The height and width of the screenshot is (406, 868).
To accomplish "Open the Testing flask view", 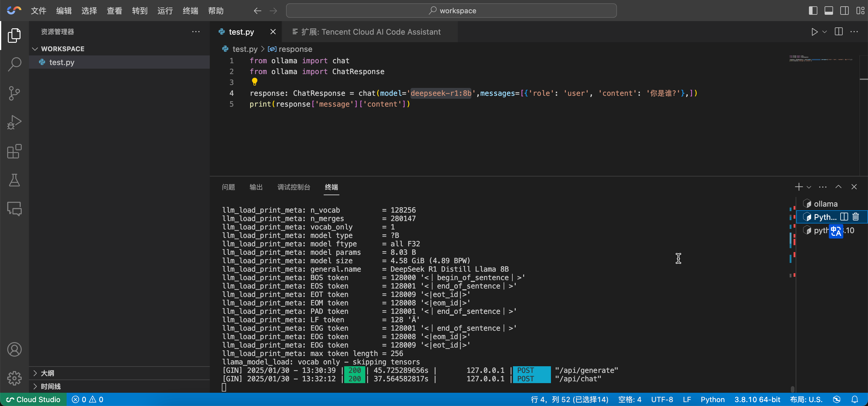I will [14, 180].
